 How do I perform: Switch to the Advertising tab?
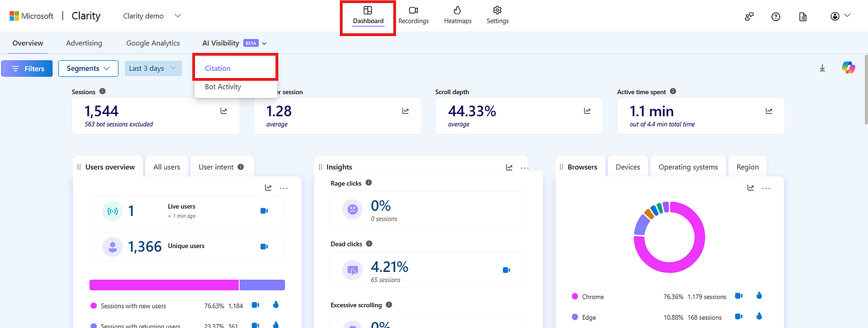pos(84,43)
